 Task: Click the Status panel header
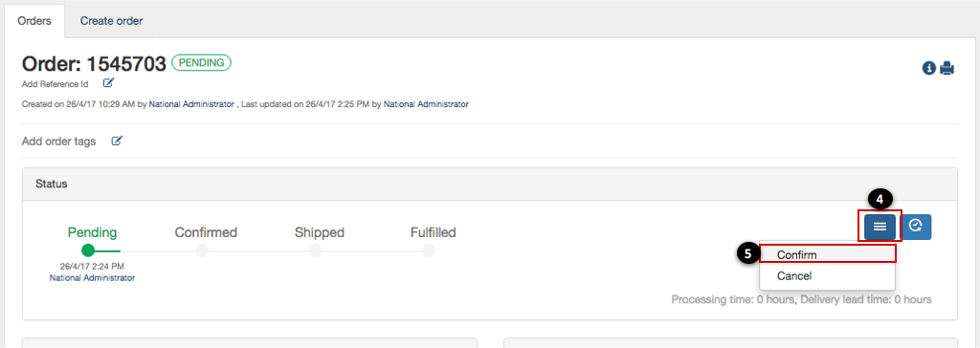(489, 184)
